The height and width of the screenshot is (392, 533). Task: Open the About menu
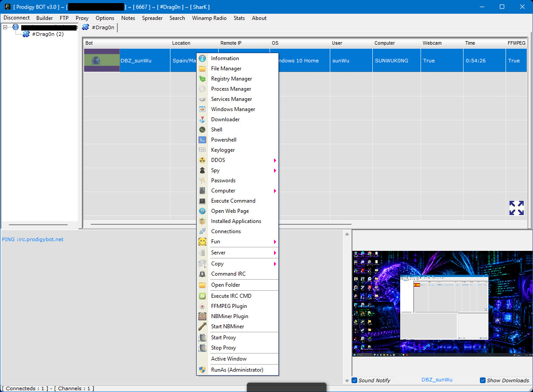[x=259, y=18]
